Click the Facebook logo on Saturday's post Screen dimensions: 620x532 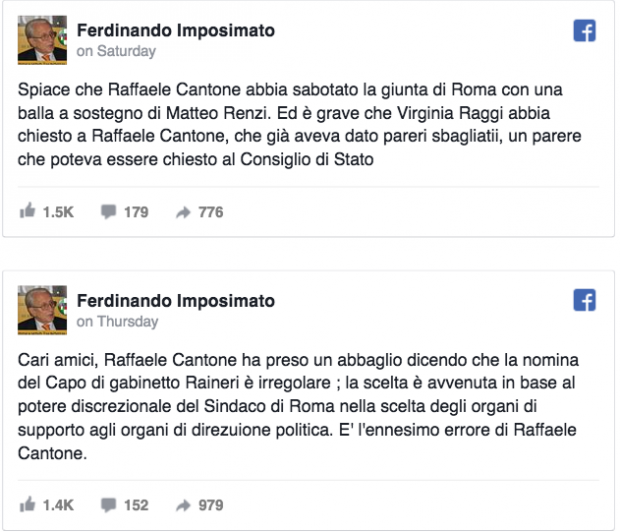tap(584, 31)
